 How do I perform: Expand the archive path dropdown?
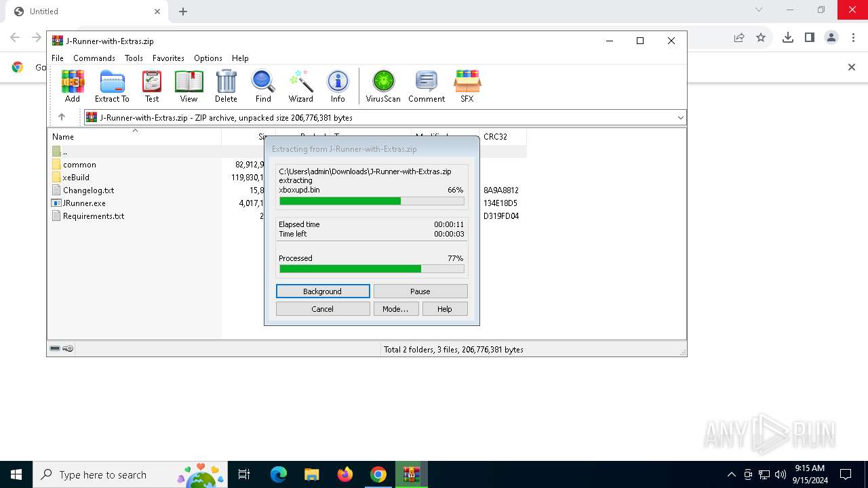680,118
